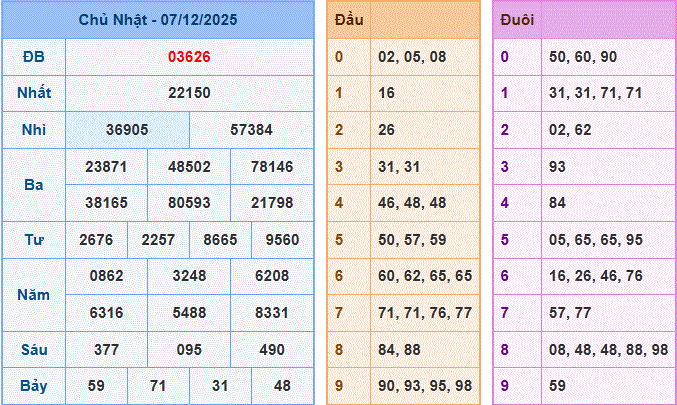Click the Năm prize label
The image size is (677, 405).
(x=34, y=295)
